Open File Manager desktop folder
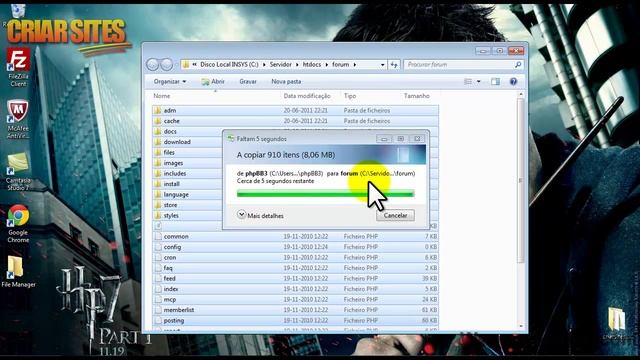The height and width of the screenshot is (360, 640). [x=18, y=271]
